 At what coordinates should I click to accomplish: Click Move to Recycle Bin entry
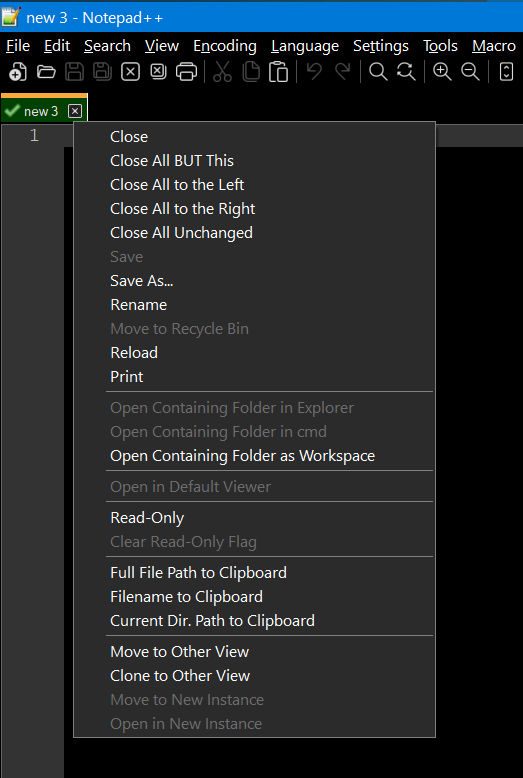(x=255, y=328)
